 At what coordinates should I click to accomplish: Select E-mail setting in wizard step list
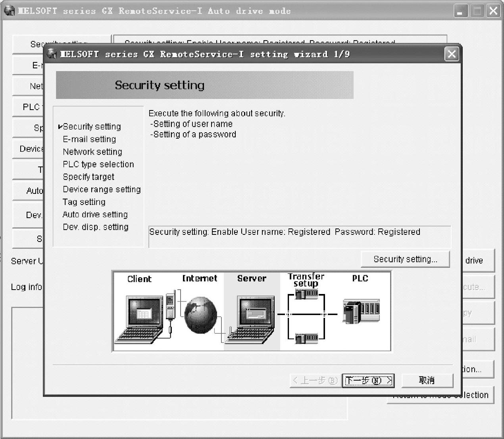tap(89, 139)
